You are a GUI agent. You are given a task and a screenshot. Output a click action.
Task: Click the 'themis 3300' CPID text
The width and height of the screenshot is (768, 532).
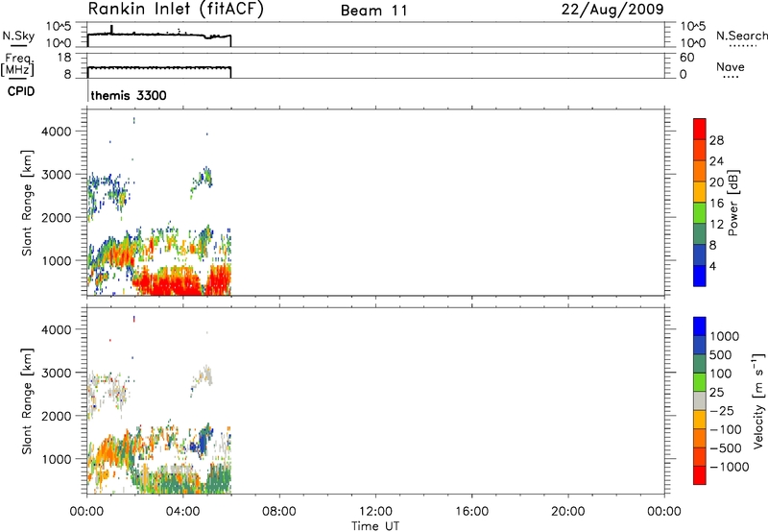click(129, 95)
